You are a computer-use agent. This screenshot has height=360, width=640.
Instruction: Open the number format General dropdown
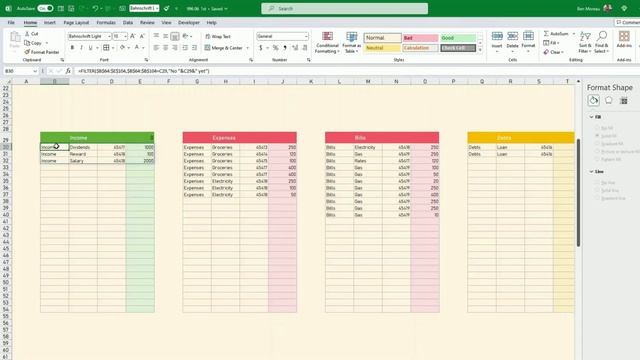pos(306,36)
